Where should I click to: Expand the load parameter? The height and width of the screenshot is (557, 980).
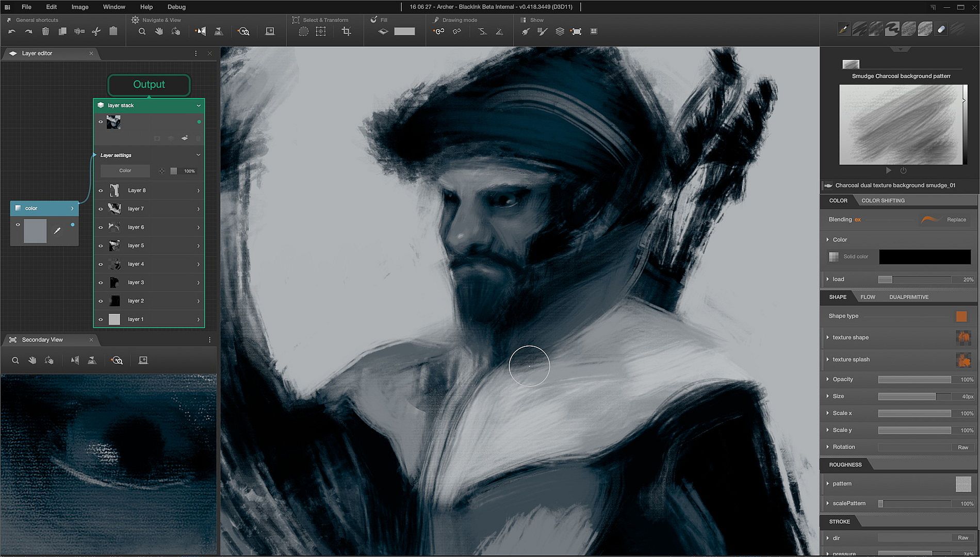(828, 279)
